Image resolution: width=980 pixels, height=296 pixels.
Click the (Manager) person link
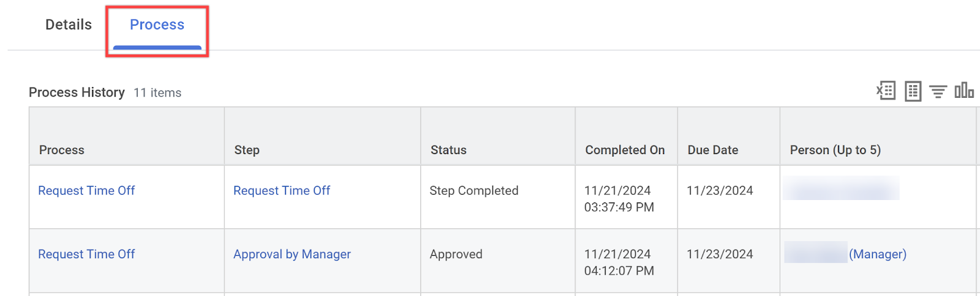pyautogui.click(x=878, y=254)
